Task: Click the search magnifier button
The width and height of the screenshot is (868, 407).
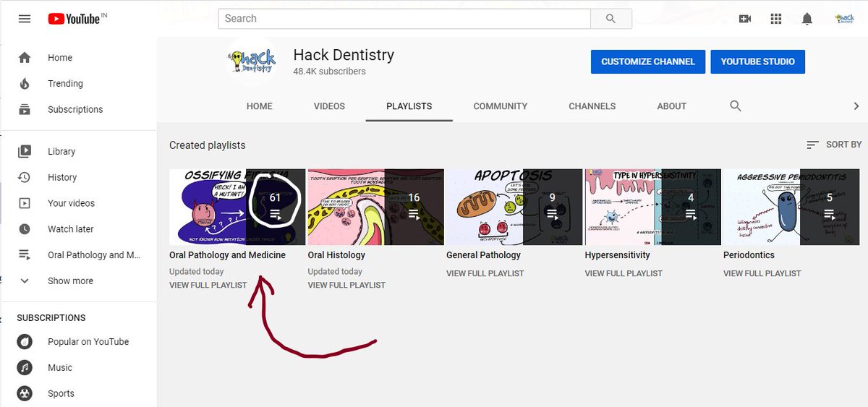Action: pos(611,19)
